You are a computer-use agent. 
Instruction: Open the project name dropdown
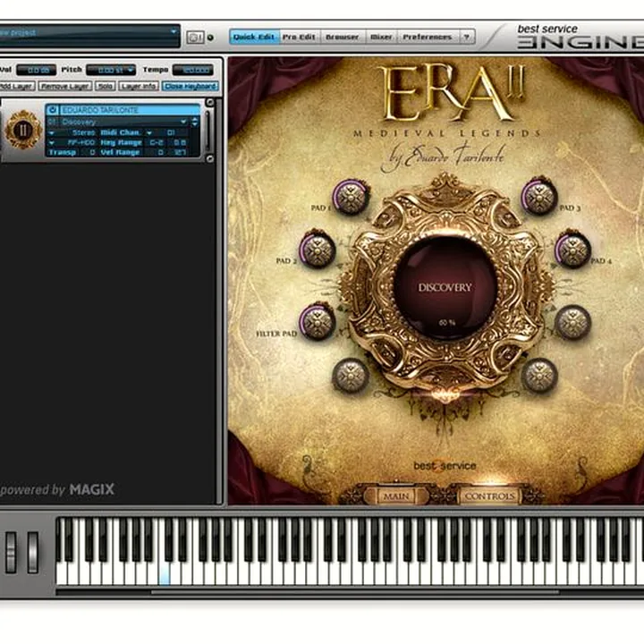pos(174,31)
